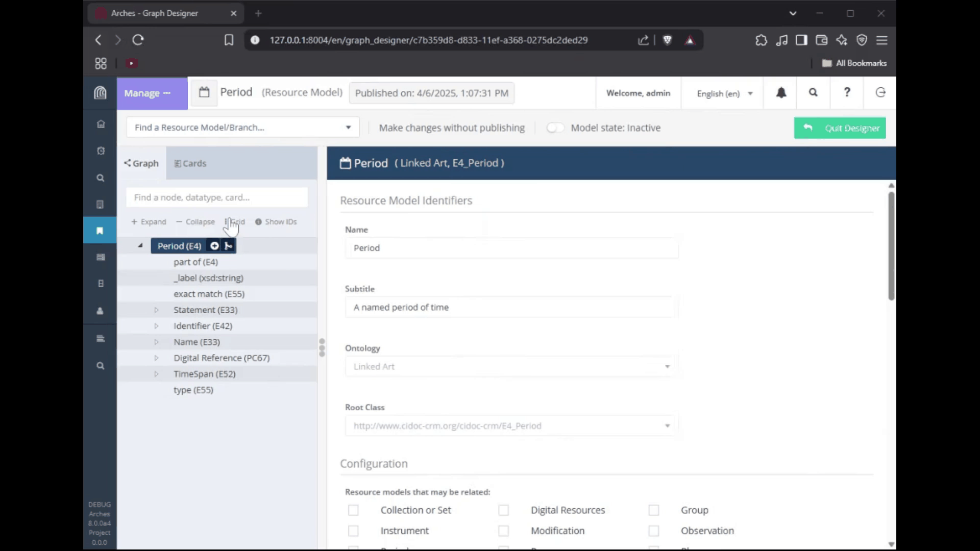Bookmark this page in browser
Viewport: 980px width, 551px height.
[229, 40]
